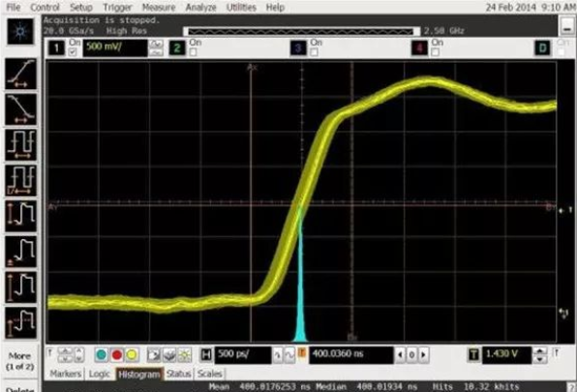This screenshot has width=577, height=392.
Task: Select the Histogram tab
Action: tap(139, 375)
